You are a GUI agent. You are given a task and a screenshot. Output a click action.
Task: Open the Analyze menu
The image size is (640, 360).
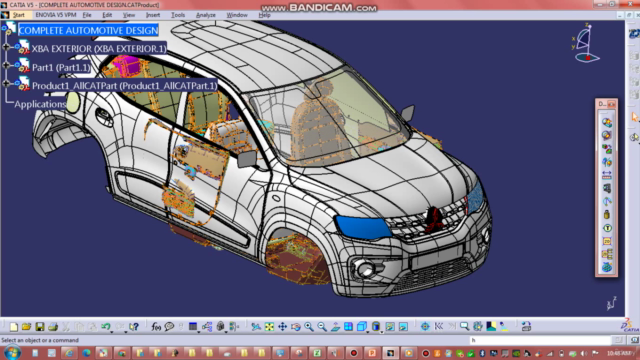(206, 15)
